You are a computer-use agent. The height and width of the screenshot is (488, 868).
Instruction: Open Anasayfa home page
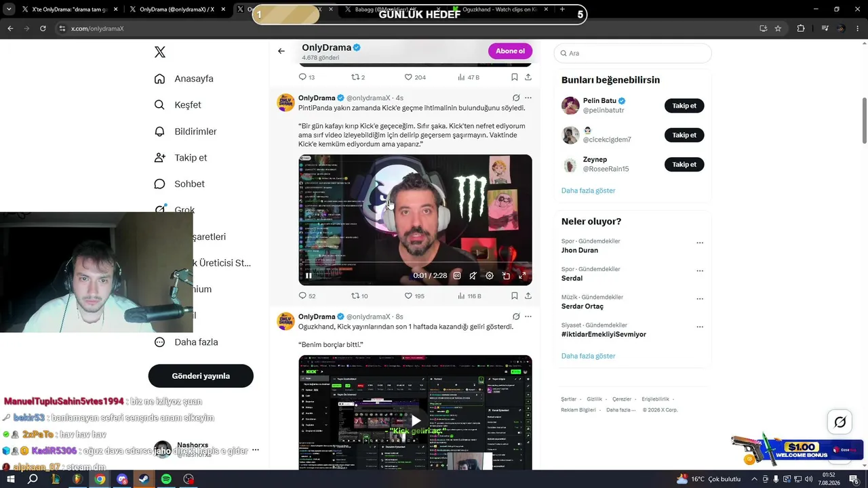point(184,79)
